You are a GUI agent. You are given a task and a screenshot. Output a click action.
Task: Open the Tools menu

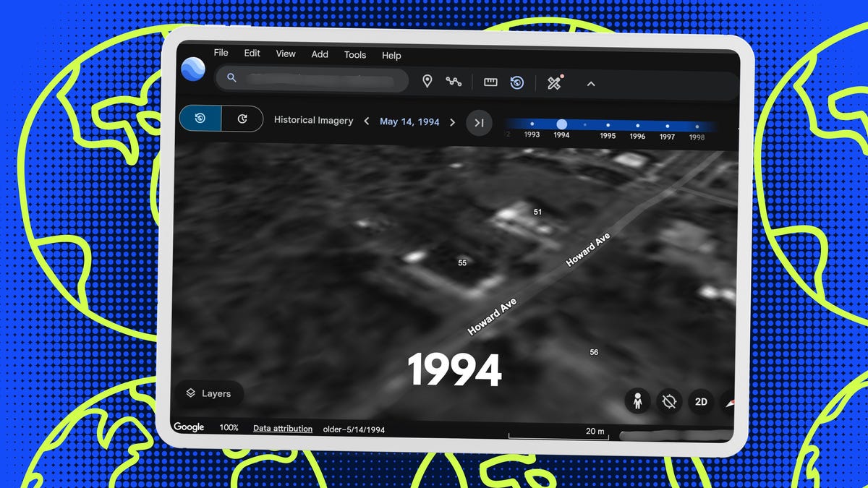point(354,55)
